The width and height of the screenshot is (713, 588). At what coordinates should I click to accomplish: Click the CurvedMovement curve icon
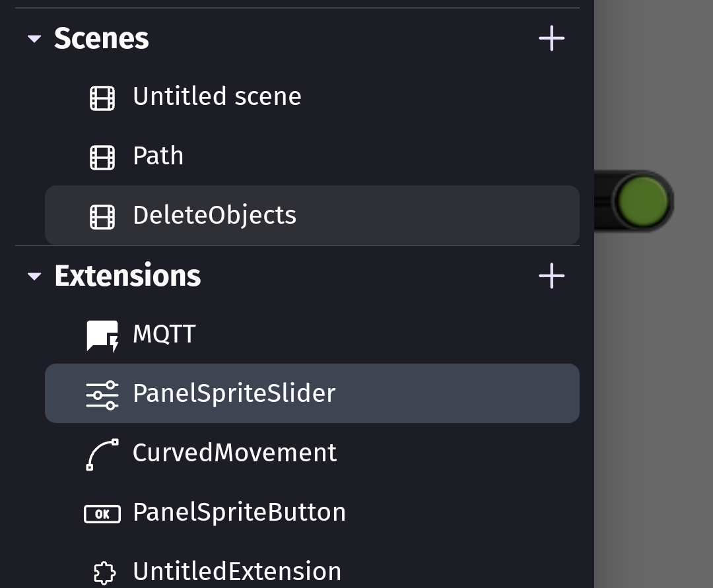click(103, 455)
